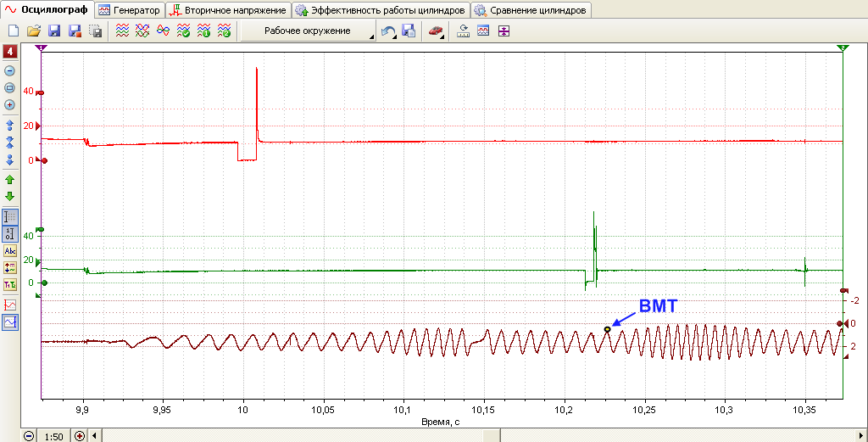
Task: Move trace up with green arrow
Action: tap(9, 180)
